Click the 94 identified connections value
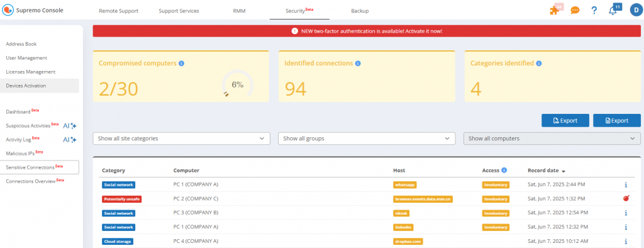The image size is (644, 248). coord(296,89)
